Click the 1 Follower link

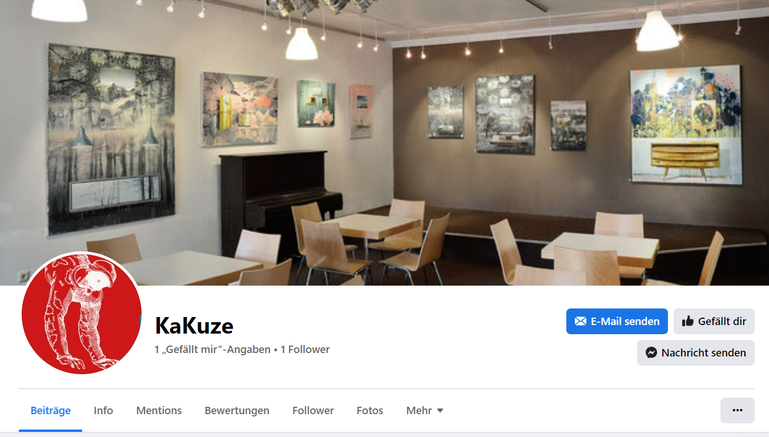click(x=305, y=350)
